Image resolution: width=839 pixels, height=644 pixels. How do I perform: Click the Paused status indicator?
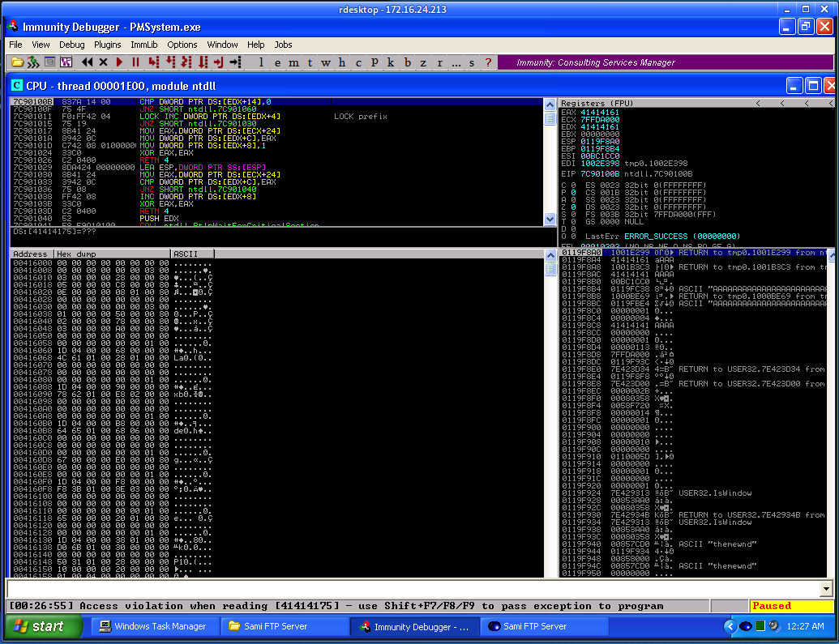tap(791, 606)
